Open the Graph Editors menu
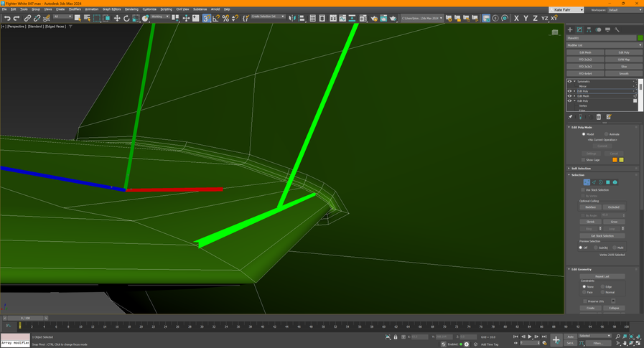The image size is (644, 348). [112, 9]
